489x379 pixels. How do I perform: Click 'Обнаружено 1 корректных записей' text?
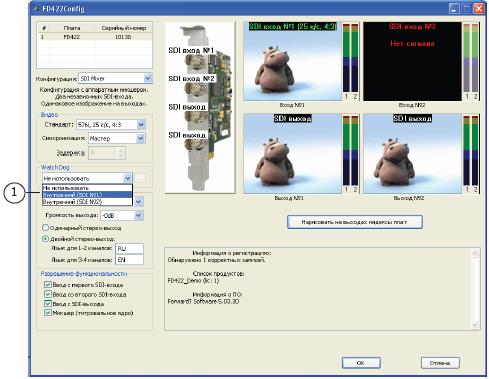(x=217, y=260)
